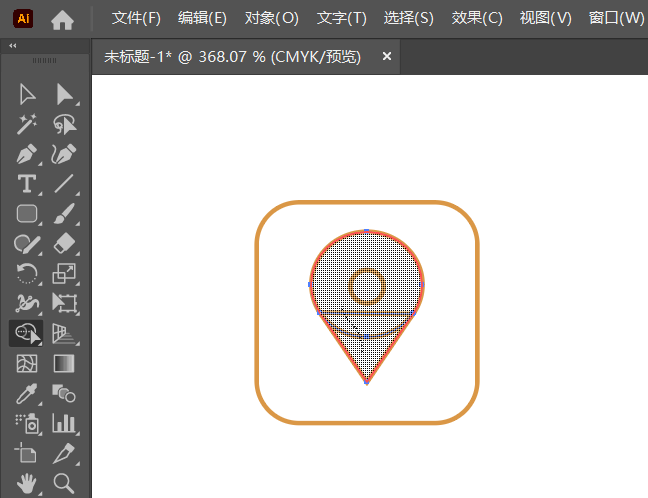
Task: Click the top anchor point of the pin circle
Action: click(367, 230)
